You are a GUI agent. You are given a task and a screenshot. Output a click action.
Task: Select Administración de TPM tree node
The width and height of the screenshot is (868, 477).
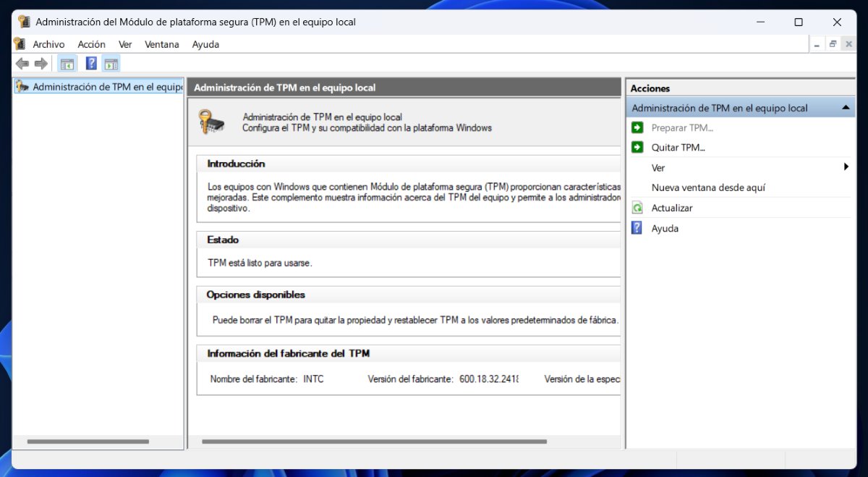pyautogui.click(x=99, y=87)
